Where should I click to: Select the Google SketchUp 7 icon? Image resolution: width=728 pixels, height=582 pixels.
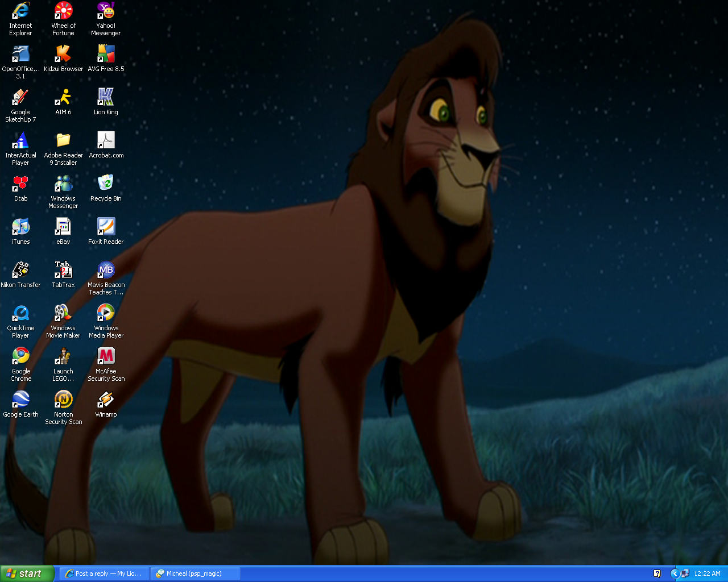click(x=20, y=97)
